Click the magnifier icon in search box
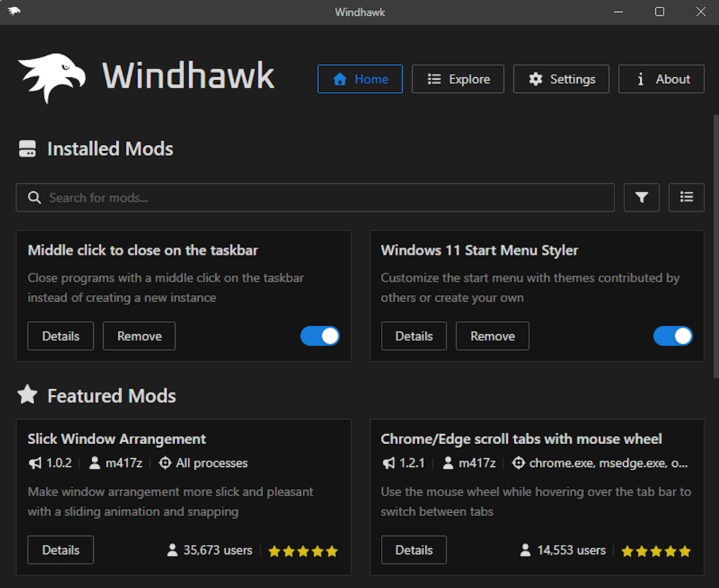 35,198
